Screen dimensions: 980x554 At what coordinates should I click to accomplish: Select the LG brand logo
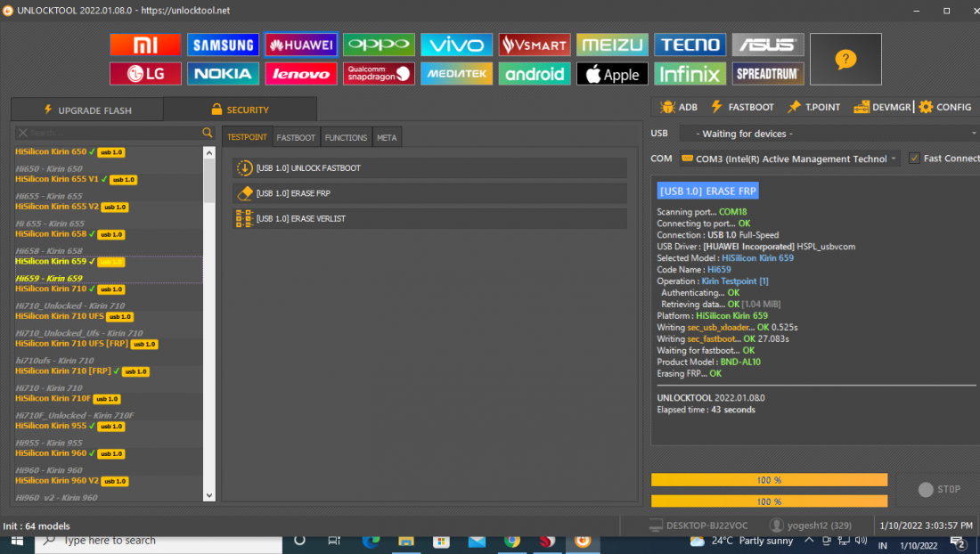coord(145,74)
